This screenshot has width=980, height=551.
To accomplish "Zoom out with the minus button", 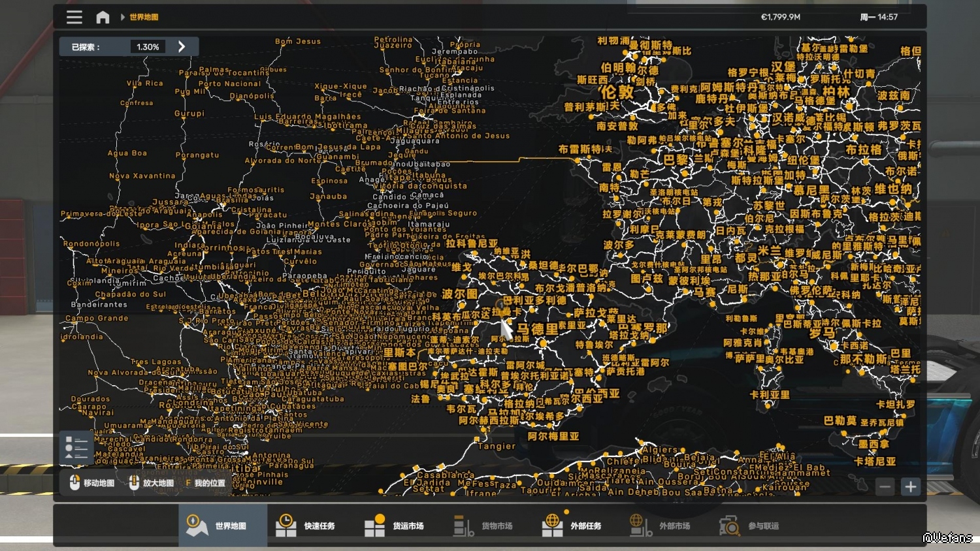I will 885,486.
